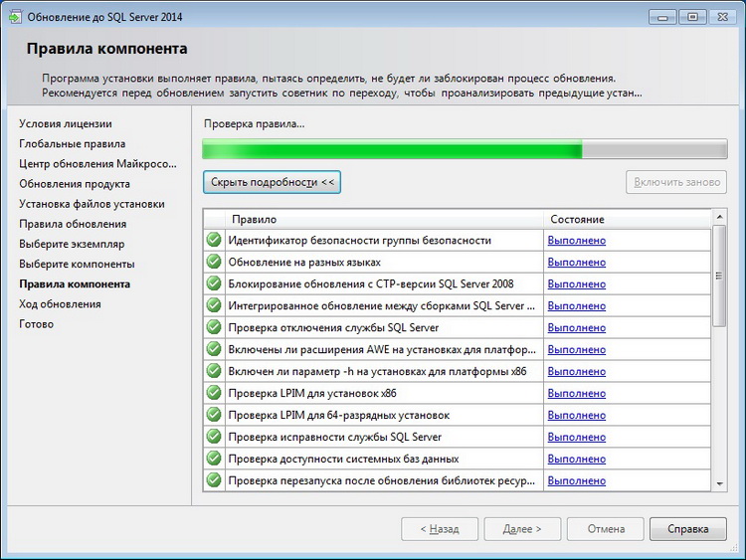Cancel setup with the Отмена button
Viewport: 746px width, 560px height.
(x=606, y=529)
